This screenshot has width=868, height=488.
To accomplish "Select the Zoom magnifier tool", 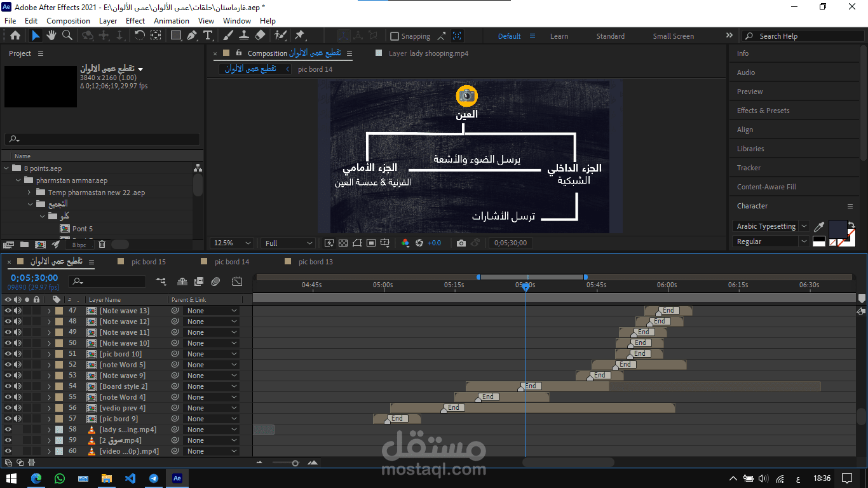I will pos(67,36).
